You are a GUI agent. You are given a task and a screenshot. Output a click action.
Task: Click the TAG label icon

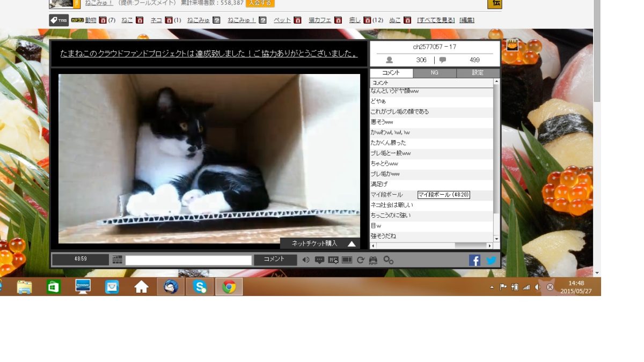59,20
